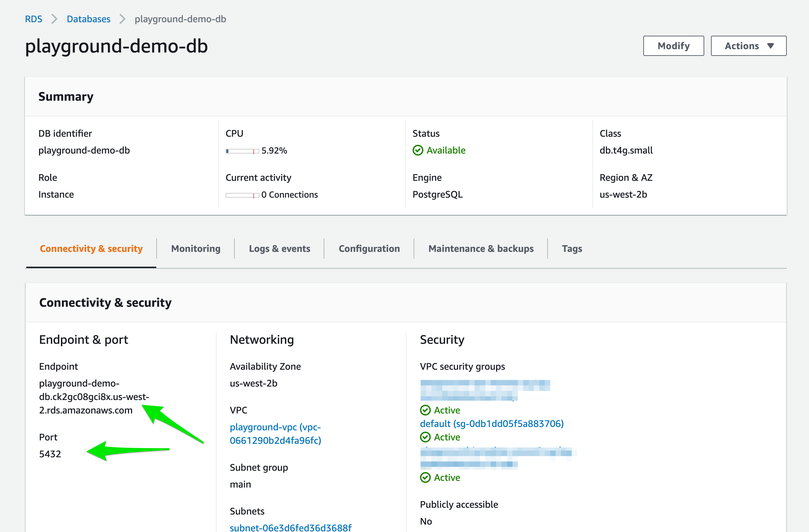Click the Modify button
The image size is (809, 532).
pyautogui.click(x=673, y=46)
